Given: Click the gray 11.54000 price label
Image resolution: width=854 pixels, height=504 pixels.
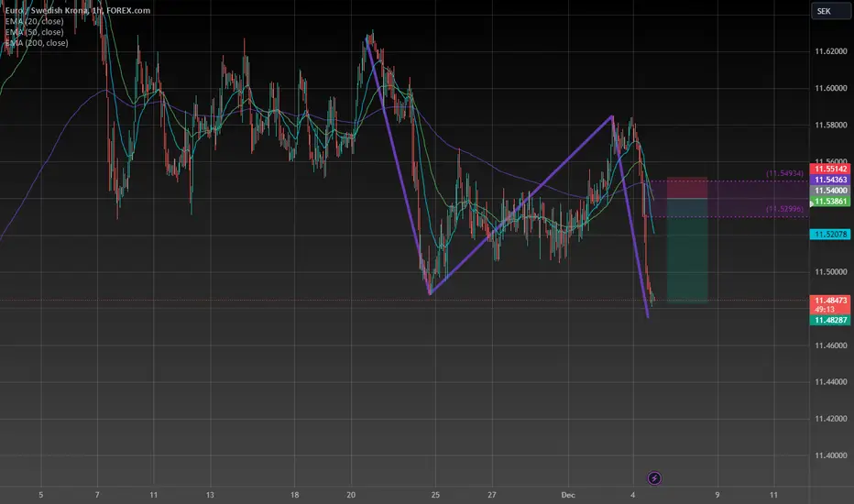Looking at the screenshot, I should pyautogui.click(x=830, y=191).
